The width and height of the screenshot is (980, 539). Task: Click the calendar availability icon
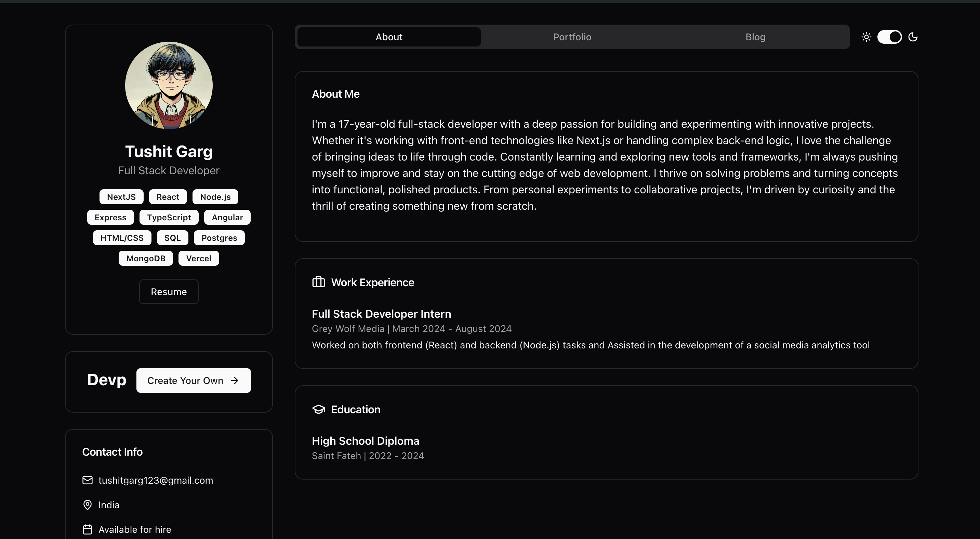tap(88, 529)
